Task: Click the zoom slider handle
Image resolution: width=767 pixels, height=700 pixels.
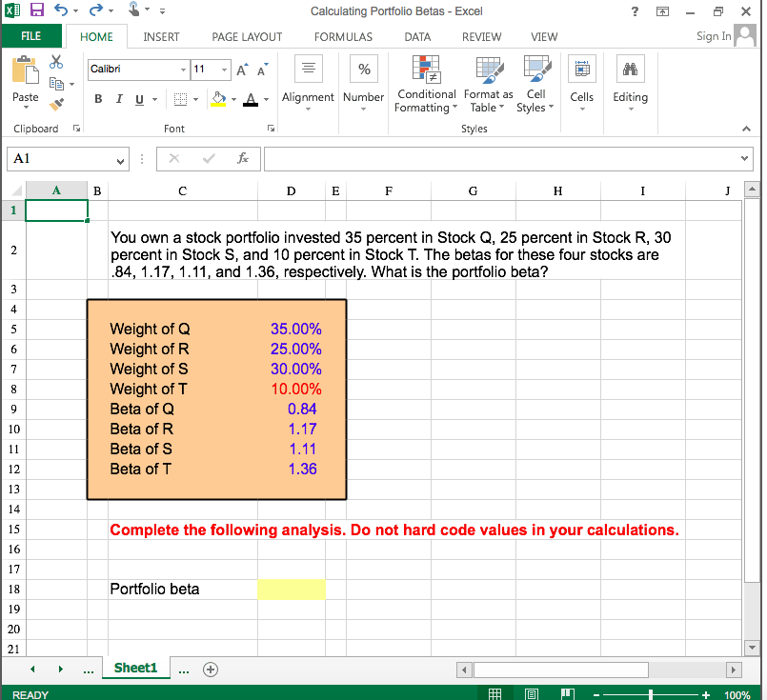Action: click(x=651, y=694)
